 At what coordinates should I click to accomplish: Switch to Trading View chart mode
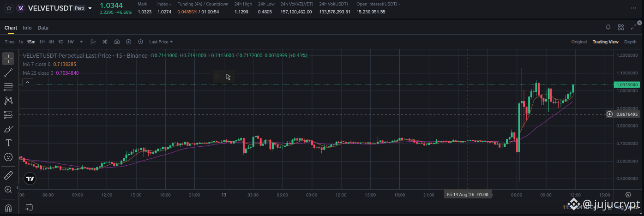[605, 42]
